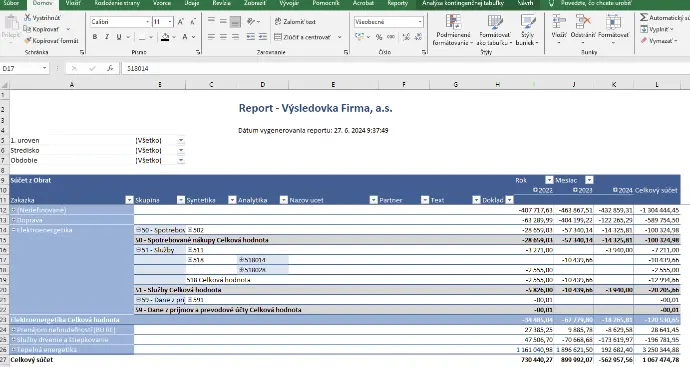The height and width of the screenshot is (367, 690).
Task: Switch to the Vzorce tab
Action: [x=161, y=3]
